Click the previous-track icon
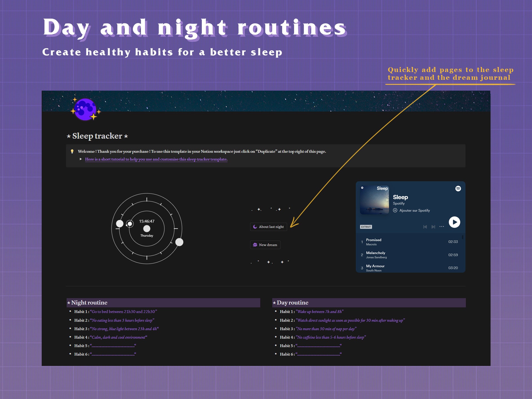The height and width of the screenshot is (399, 532). coord(425,227)
